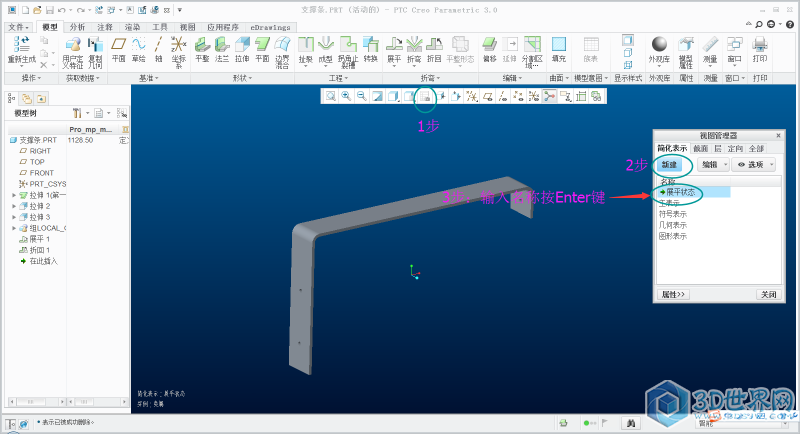Open the 文件 menu
800x434 pixels.
[19, 27]
